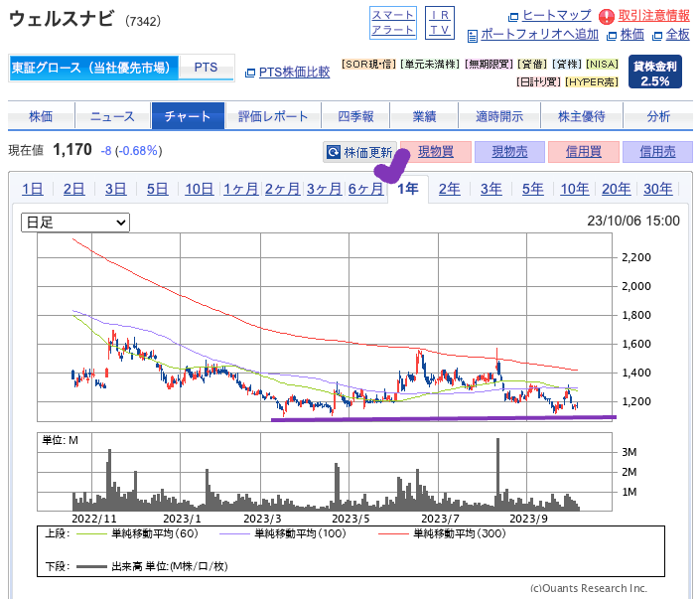The height and width of the screenshot is (599, 700).
Task: Open the 全板 link
Action: click(678, 35)
